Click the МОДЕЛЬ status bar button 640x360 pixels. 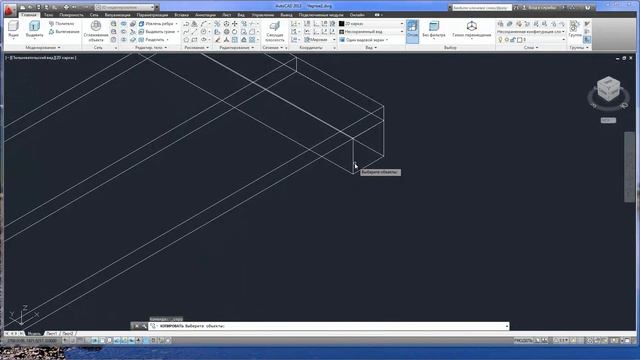[524, 340]
